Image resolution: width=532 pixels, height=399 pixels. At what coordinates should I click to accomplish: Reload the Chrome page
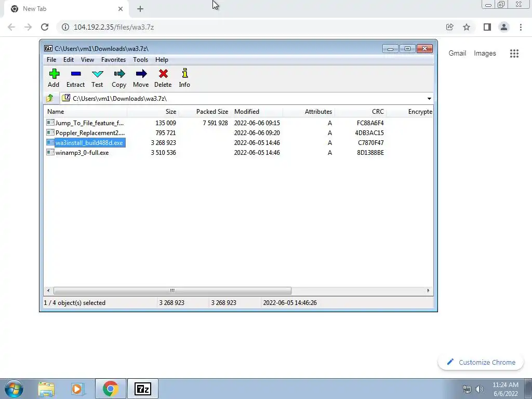pos(45,27)
